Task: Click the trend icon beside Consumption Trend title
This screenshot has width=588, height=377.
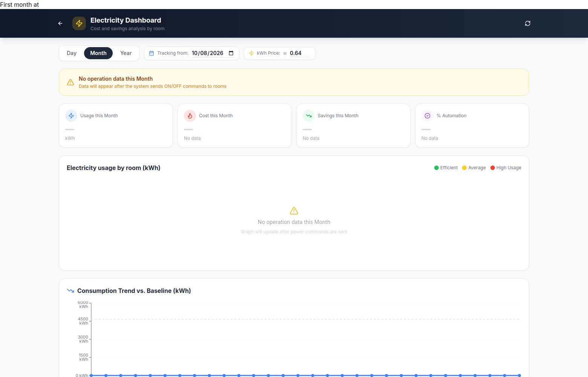Action: [x=70, y=291]
